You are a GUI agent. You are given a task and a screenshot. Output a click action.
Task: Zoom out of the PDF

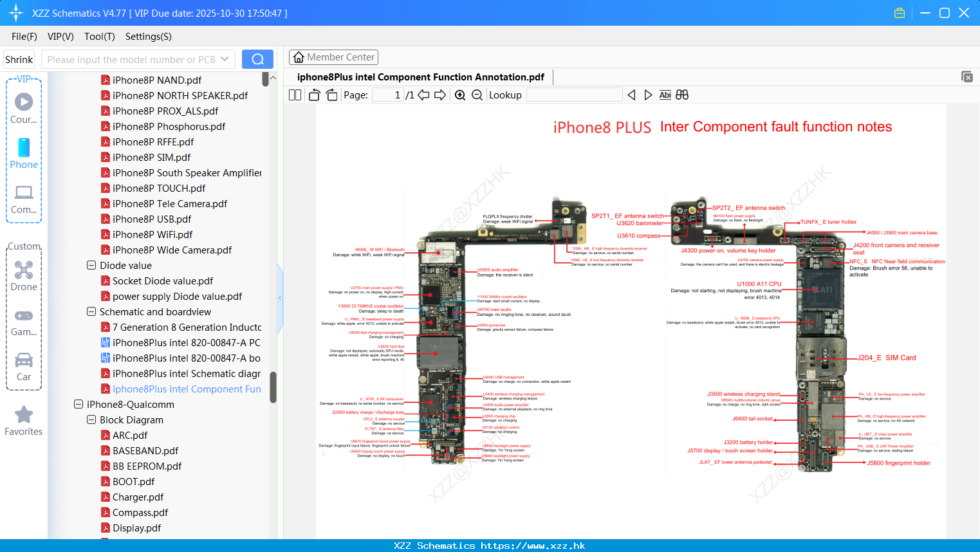(x=477, y=95)
